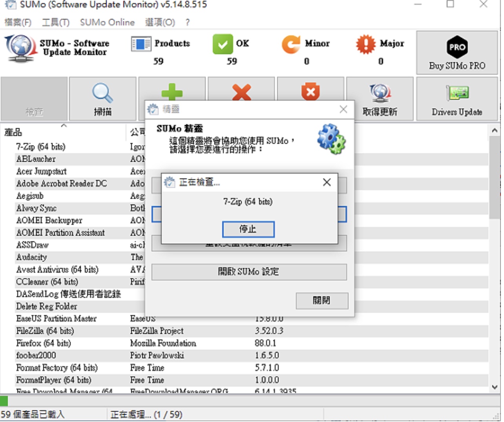Open the SUMo Online menu
The width and height of the screenshot is (504, 422).
click(107, 22)
